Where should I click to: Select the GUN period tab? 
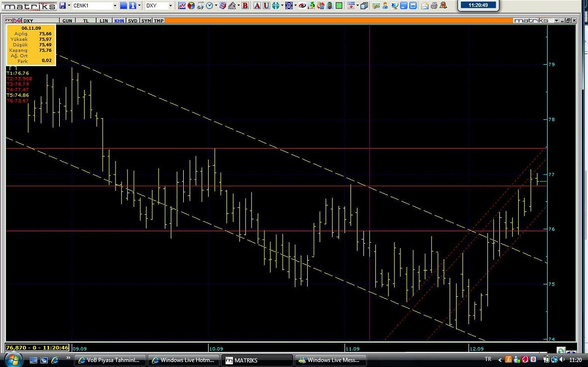pyautogui.click(x=67, y=21)
